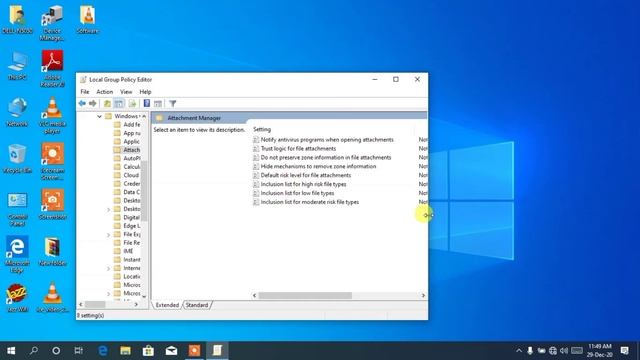
Task: Select the Control Panel desktop icon
Action: tap(17, 209)
